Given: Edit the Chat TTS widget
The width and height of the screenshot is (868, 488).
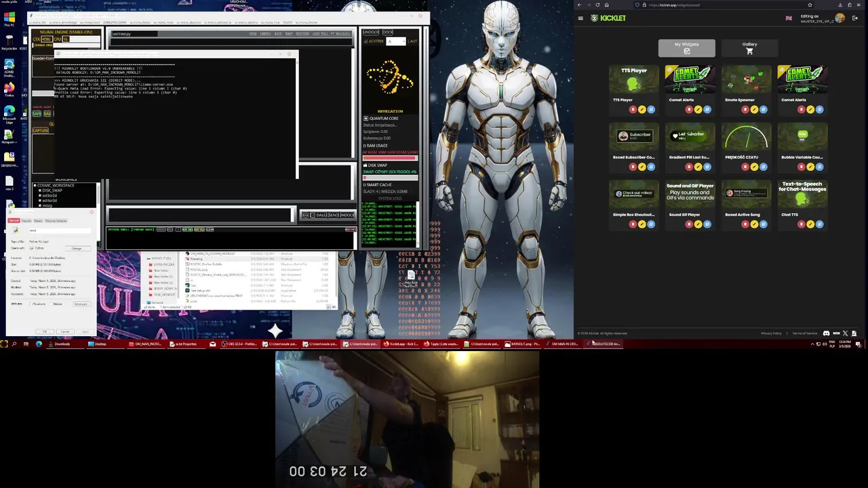Looking at the screenshot, I should (x=810, y=224).
